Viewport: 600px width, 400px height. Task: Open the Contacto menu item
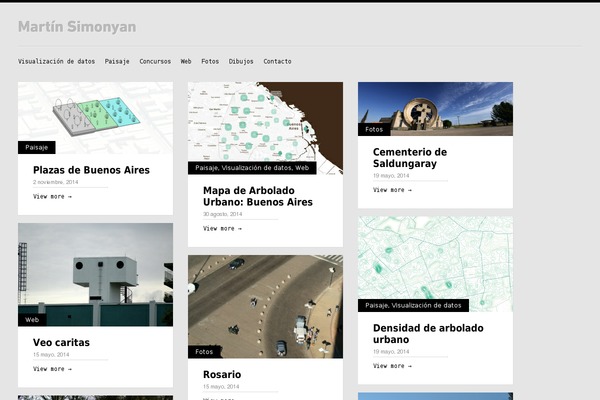pyautogui.click(x=277, y=61)
